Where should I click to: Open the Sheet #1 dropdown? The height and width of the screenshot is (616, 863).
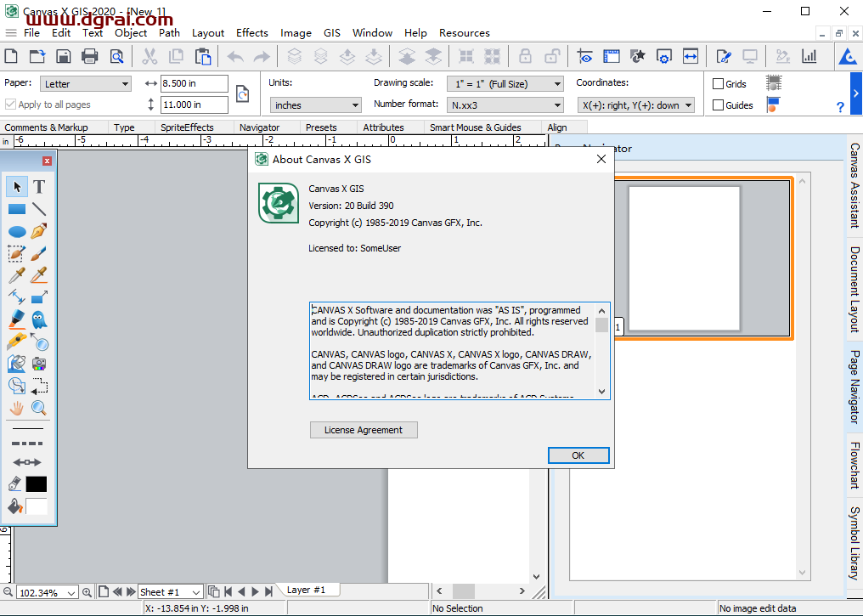[171, 591]
